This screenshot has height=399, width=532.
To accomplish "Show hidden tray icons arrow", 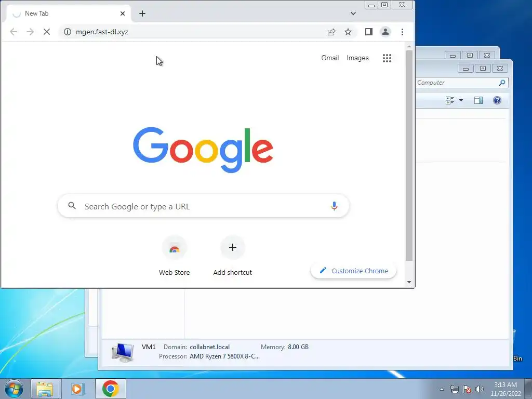I will point(442,389).
